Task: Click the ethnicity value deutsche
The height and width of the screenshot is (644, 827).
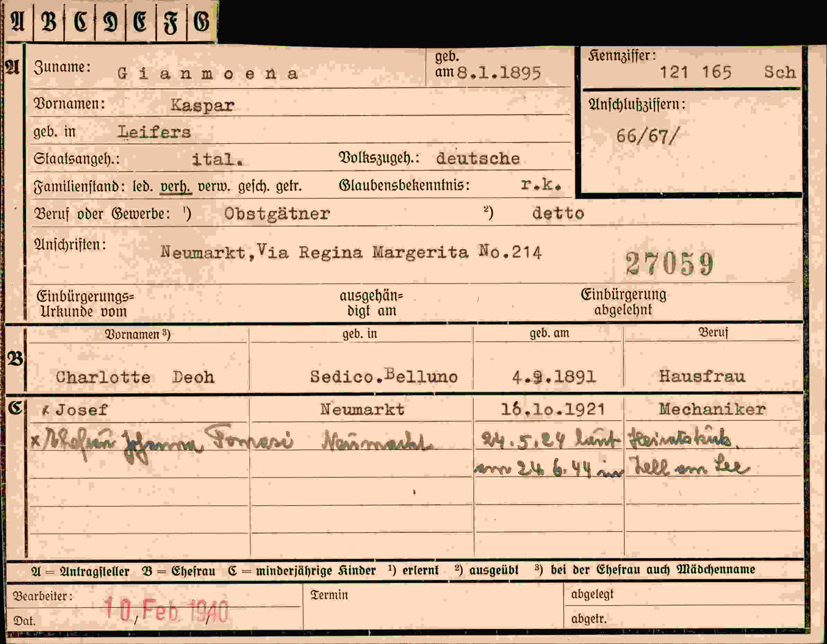Action: pos(478,158)
